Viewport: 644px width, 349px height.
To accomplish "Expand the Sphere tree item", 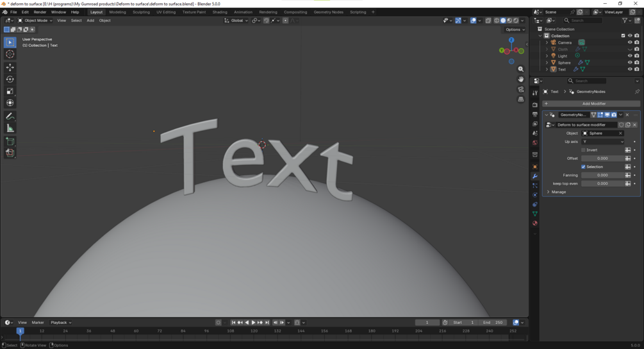I will tap(547, 62).
